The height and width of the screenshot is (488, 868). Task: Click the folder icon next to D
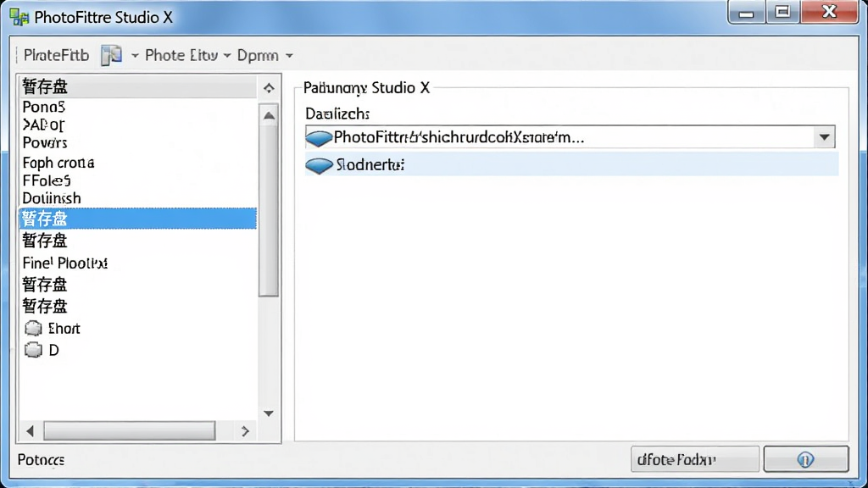click(x=33, y=350)
